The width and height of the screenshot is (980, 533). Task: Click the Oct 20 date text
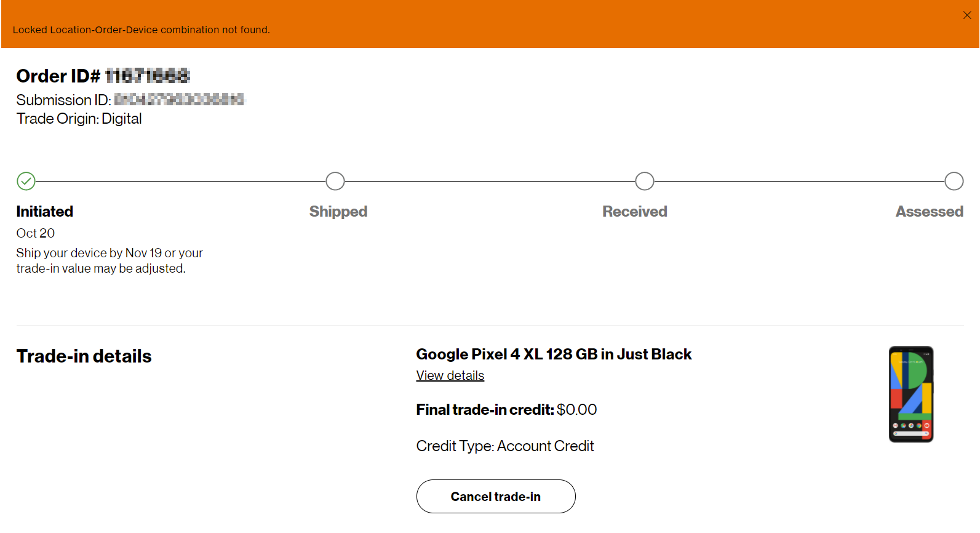(x=36, y=233)
